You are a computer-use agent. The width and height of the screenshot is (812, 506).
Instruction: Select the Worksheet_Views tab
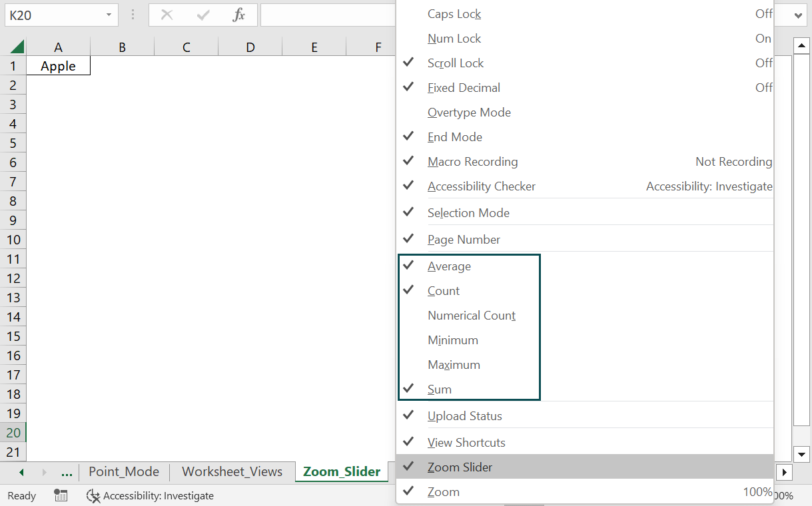point(232,471)
